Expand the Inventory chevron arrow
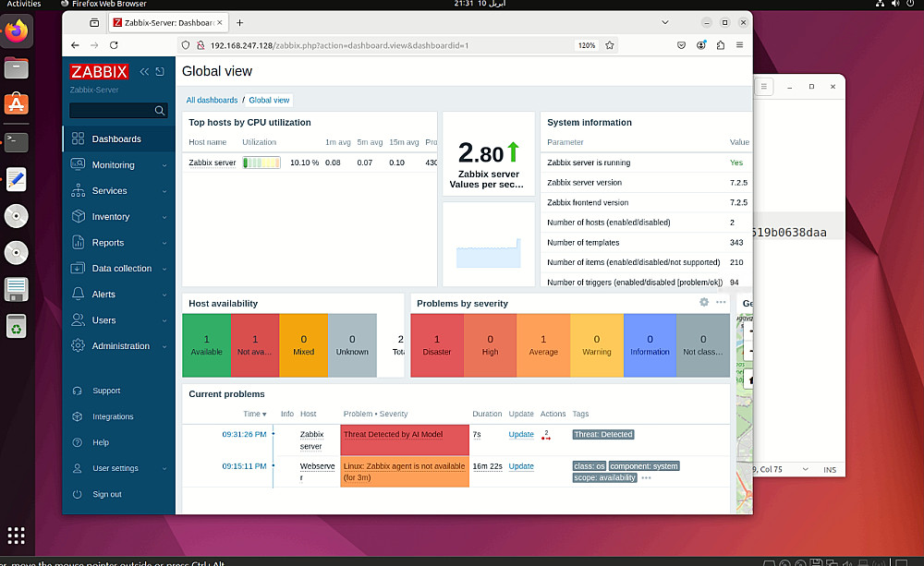Viewport: 924px width, 566px height. tap(164, 217)
